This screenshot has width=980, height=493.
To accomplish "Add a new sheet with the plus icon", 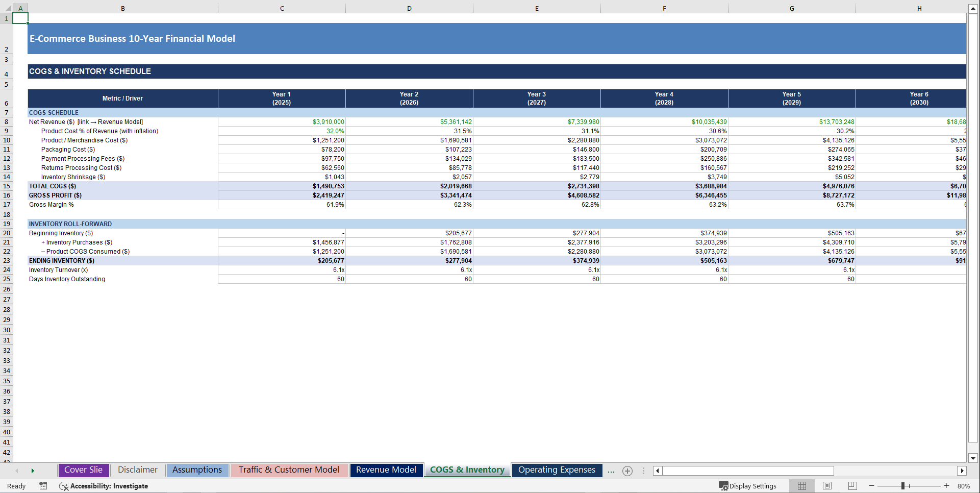I will pyautogui.click(x=627, y=471).
